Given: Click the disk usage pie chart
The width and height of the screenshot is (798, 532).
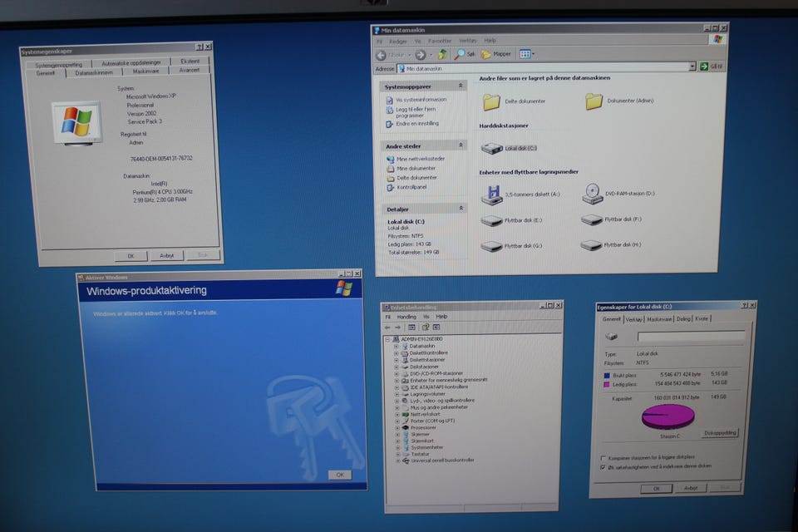Looking at the screenshot, I should [x=668, y=416].
